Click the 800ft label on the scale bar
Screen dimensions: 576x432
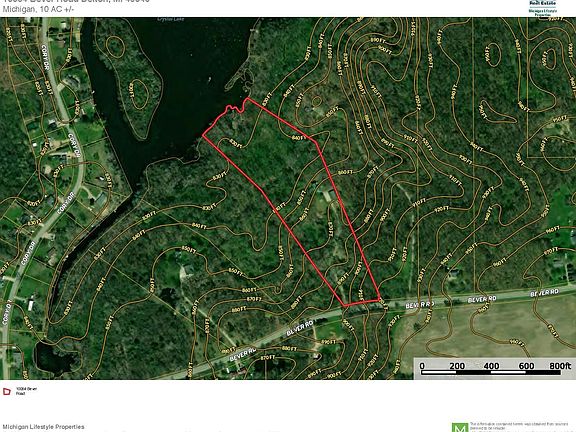[560, 366]
